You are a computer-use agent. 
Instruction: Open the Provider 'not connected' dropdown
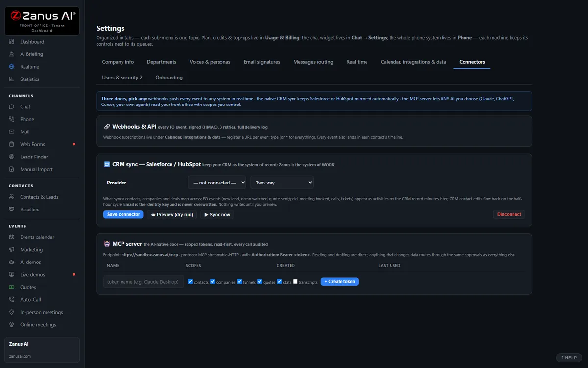pyautogui.click(x=217, y=183)
